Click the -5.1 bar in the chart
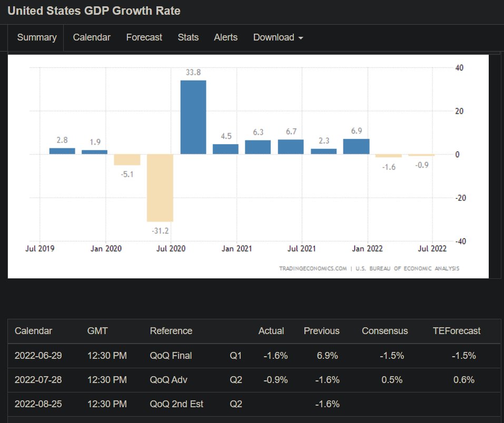This screenshot has width=504, height=423. click(x=127, y=159)
